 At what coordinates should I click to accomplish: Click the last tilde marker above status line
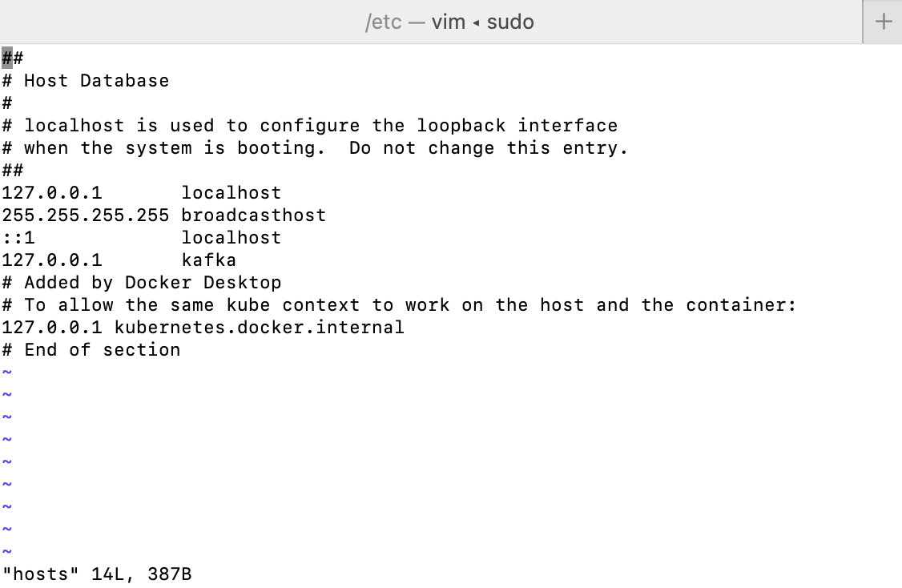7,552
